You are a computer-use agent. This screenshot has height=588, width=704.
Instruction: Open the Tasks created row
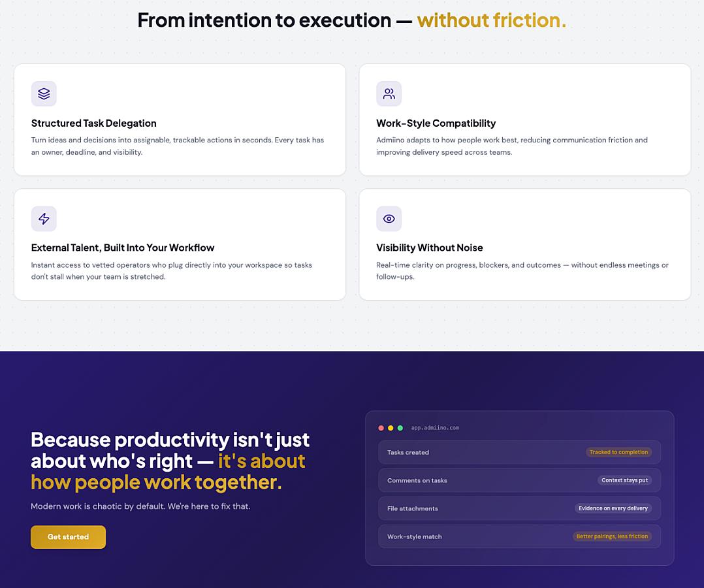(519, 452)
